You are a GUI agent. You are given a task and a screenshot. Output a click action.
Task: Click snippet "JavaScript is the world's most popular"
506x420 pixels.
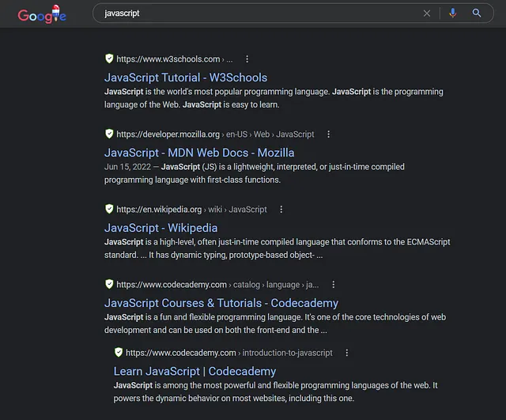[274, 98]
